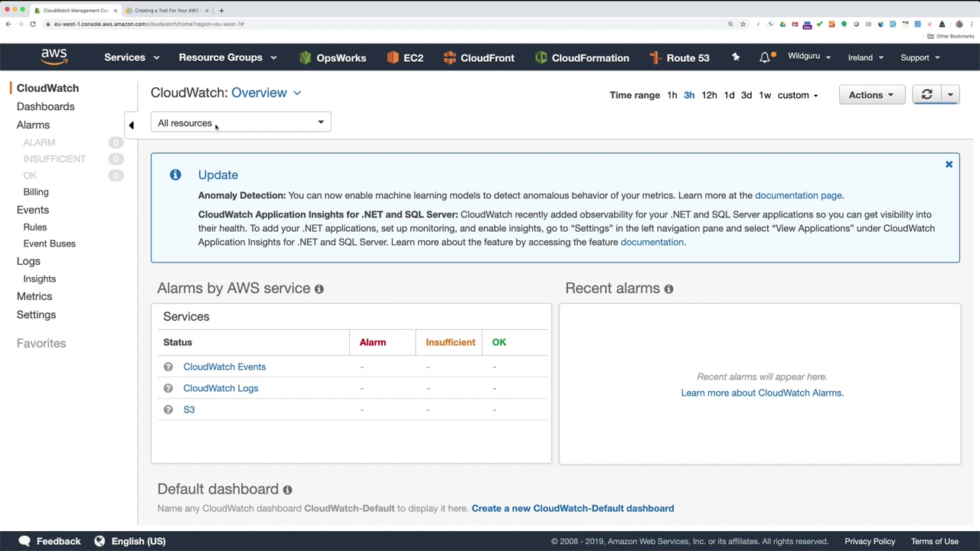Click info icon beside Alarms by AWS service

pos(319,289)
